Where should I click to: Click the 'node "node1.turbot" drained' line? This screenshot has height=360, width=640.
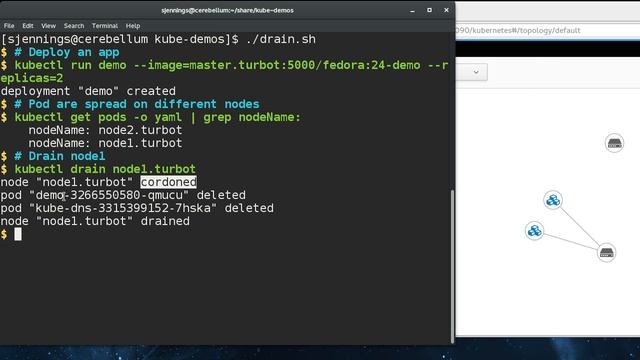(x=95, y=221)
